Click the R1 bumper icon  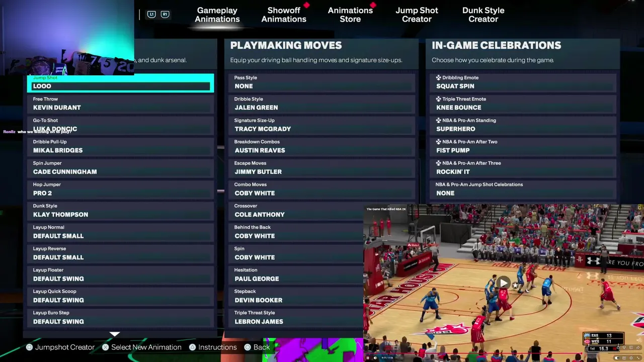(165, 15)
